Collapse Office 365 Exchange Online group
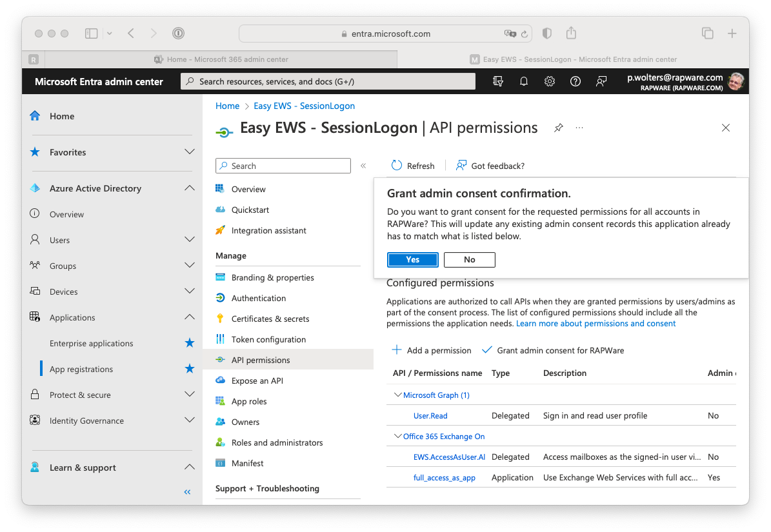The width and height of the screenshot is (771, 532). (398, 436)
